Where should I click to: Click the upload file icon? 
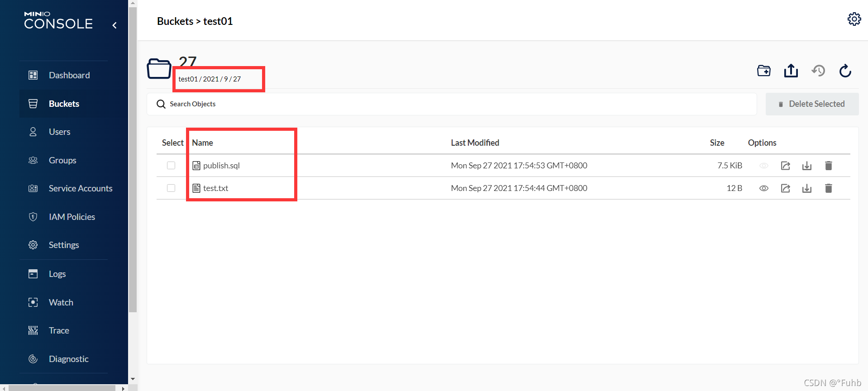point(791,71)
